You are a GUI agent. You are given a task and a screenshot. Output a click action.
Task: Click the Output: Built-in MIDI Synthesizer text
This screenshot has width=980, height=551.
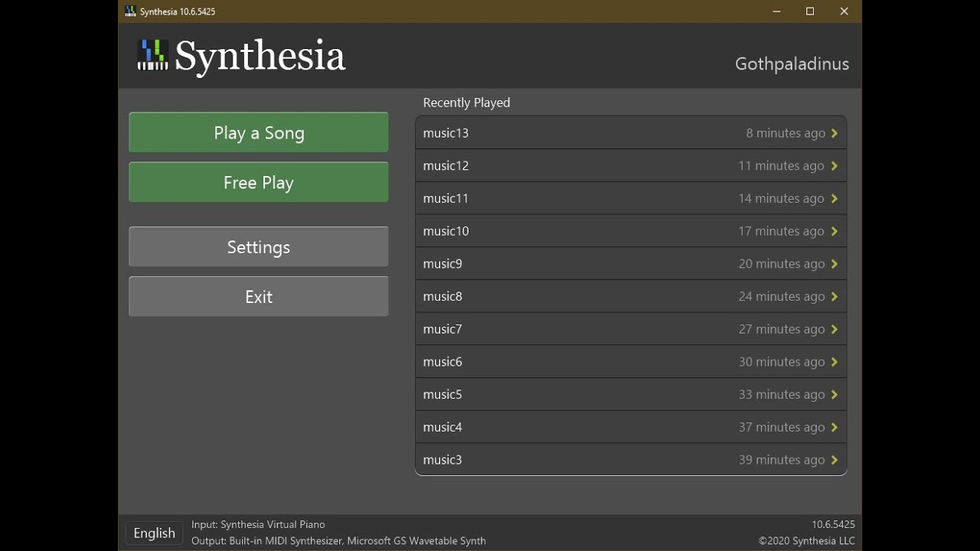[338, 541]
